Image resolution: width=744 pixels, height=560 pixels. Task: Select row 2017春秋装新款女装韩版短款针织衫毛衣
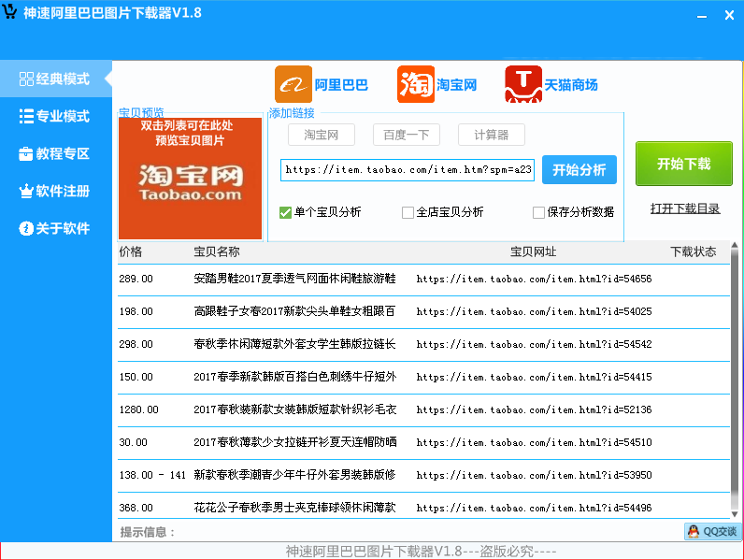423,410
